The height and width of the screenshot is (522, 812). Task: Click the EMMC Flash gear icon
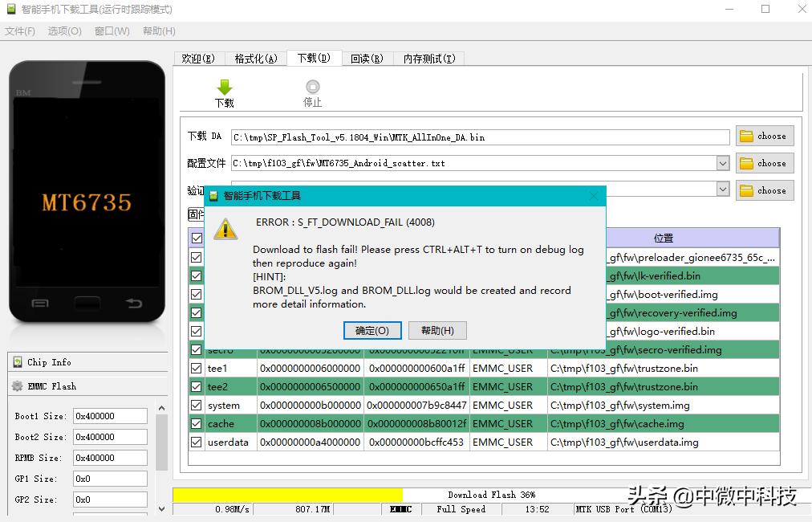[17, 386]
